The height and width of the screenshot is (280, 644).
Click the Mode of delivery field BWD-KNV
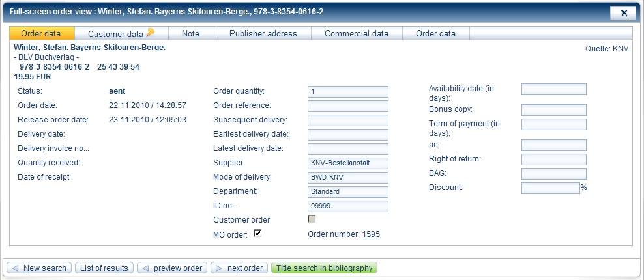coord(347,178)
